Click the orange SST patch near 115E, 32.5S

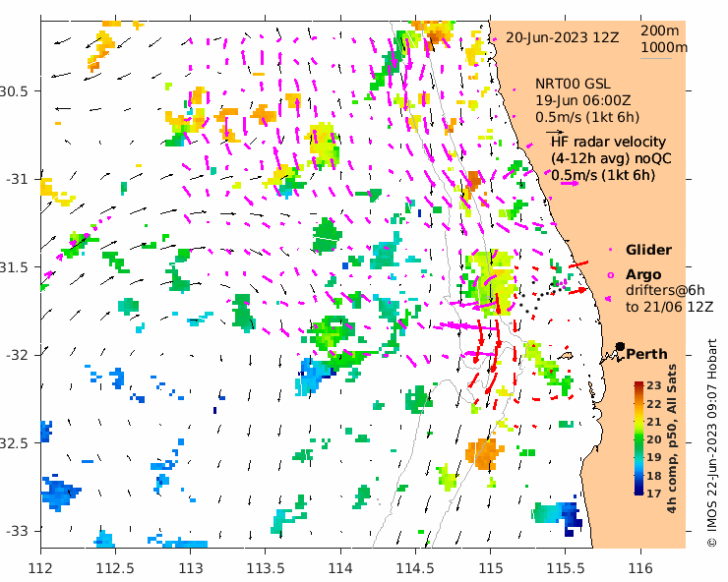(484, 453)
